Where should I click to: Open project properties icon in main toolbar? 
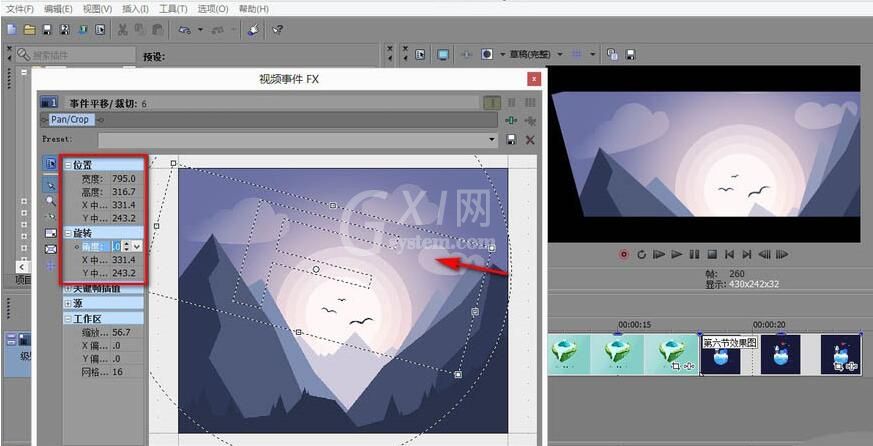[x=100, y=30]
